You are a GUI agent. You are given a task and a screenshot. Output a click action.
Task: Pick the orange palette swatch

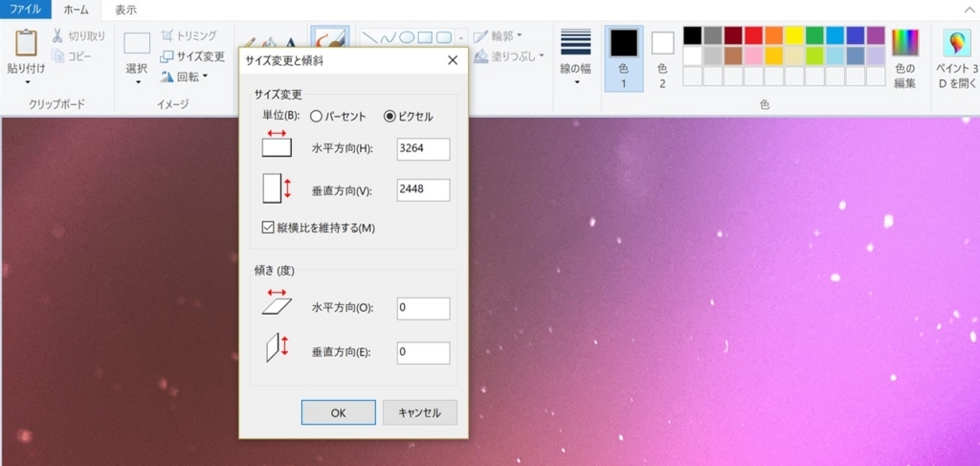773,35
